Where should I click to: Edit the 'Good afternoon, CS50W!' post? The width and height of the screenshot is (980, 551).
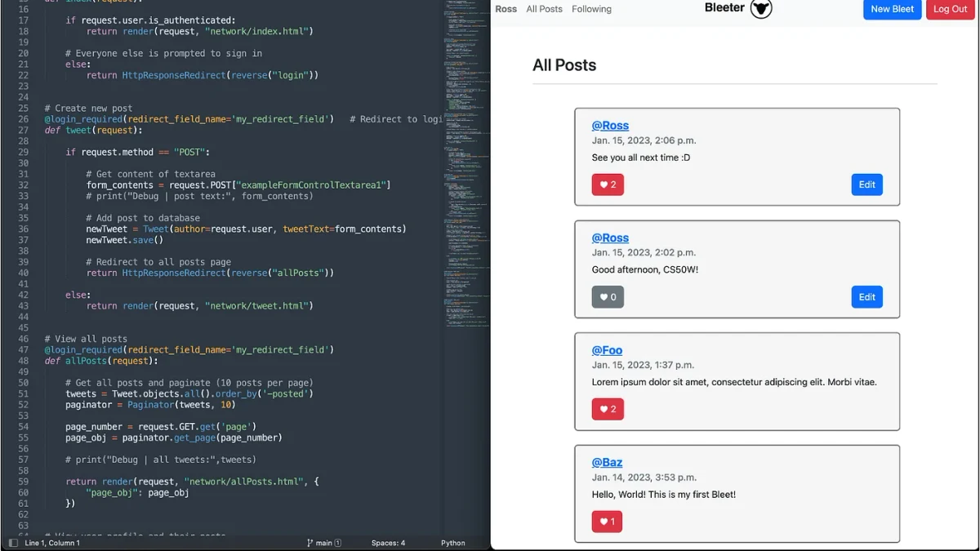pos(867,297)
